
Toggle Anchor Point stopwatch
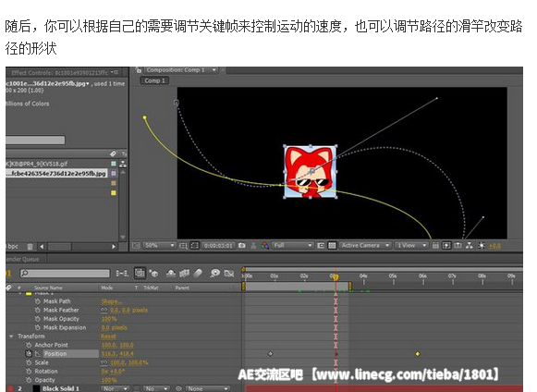click(29, 345)
